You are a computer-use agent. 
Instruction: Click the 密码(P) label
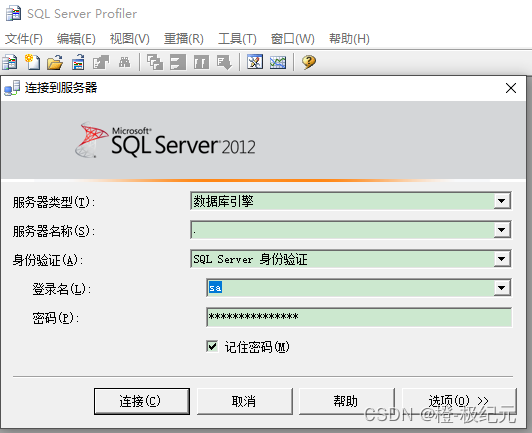click(56, 318)
